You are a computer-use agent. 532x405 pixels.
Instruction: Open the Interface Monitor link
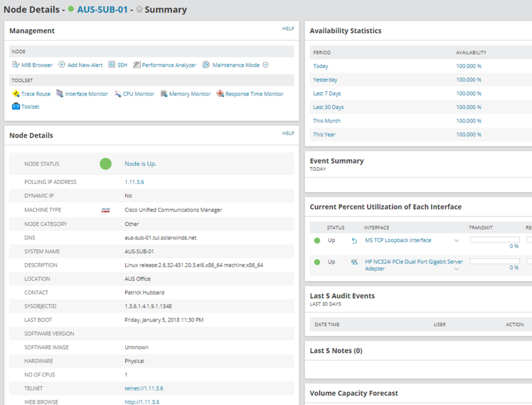tap(87, 94)
